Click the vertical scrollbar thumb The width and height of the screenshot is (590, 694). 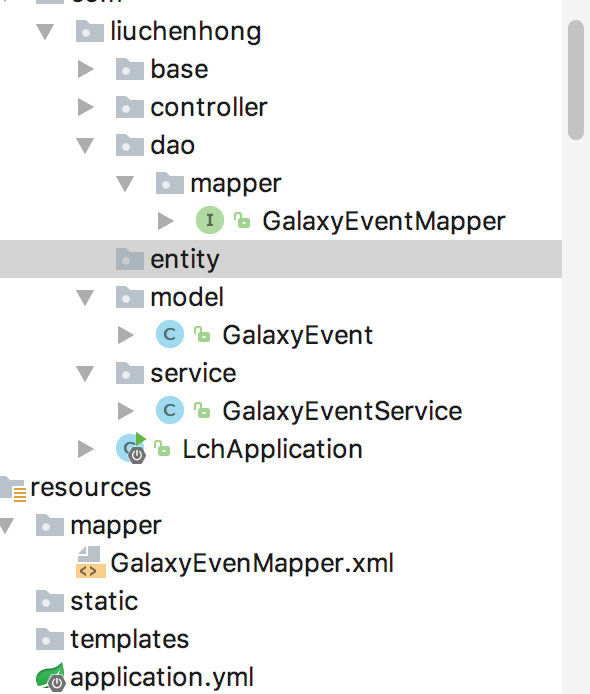pos(576,80)
